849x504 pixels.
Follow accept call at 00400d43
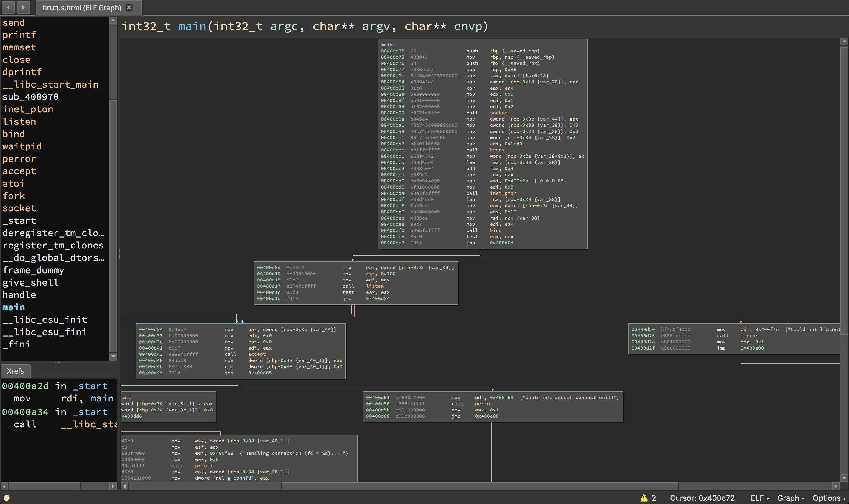click(257, 354)
